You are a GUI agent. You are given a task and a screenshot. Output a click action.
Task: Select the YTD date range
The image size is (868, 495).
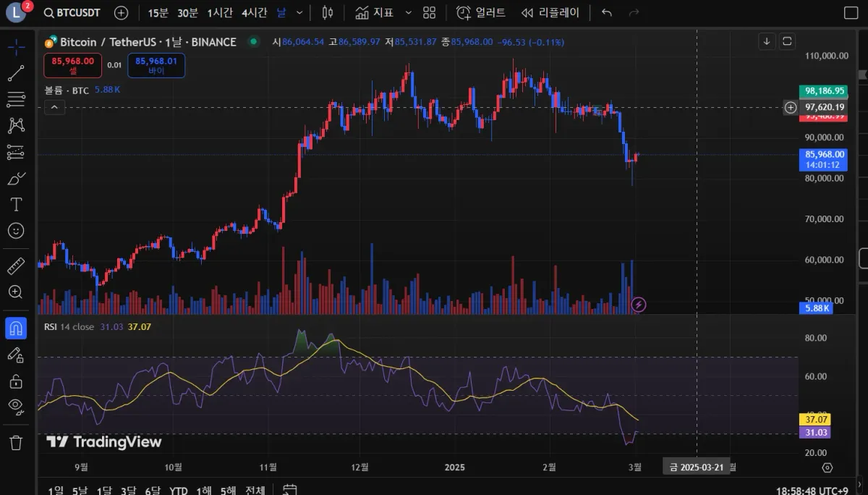click(178, 490)
